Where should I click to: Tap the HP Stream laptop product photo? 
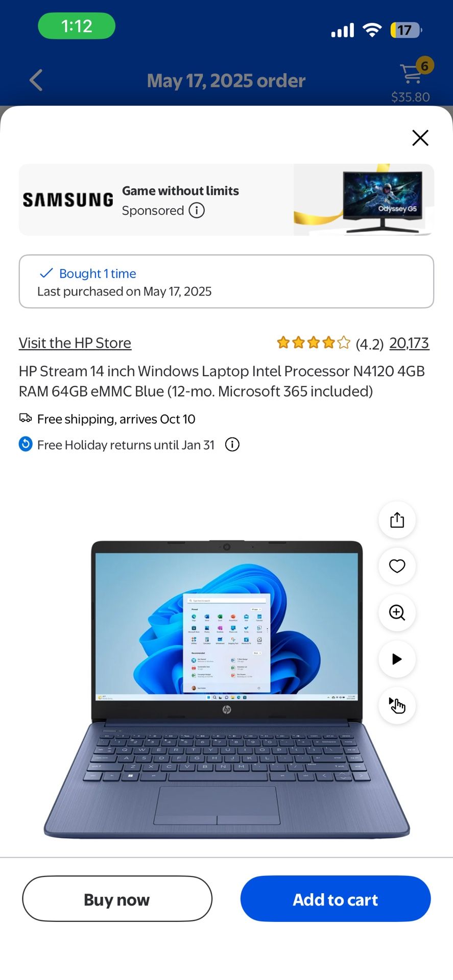click(227, 689)
